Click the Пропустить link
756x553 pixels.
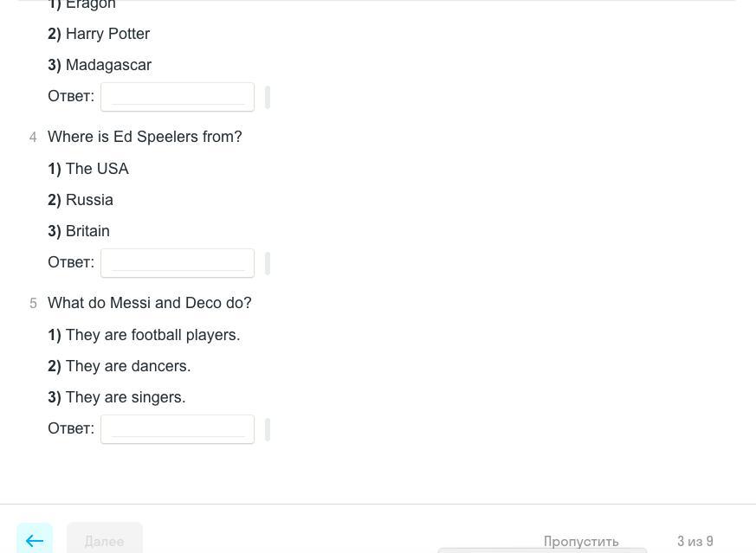pyautogui.click(x=581, y=541)
